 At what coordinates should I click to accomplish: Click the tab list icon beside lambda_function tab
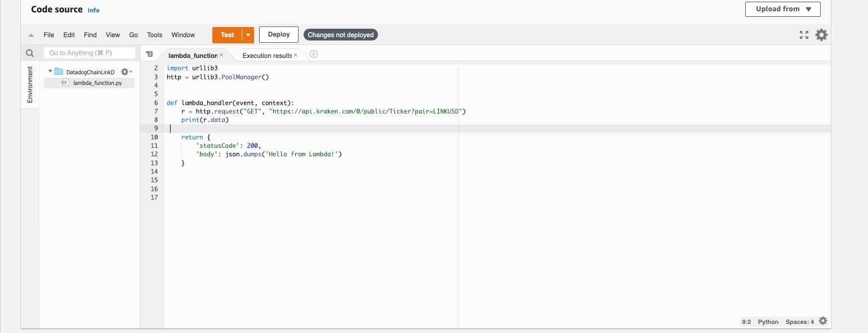[x=149, y=55]
